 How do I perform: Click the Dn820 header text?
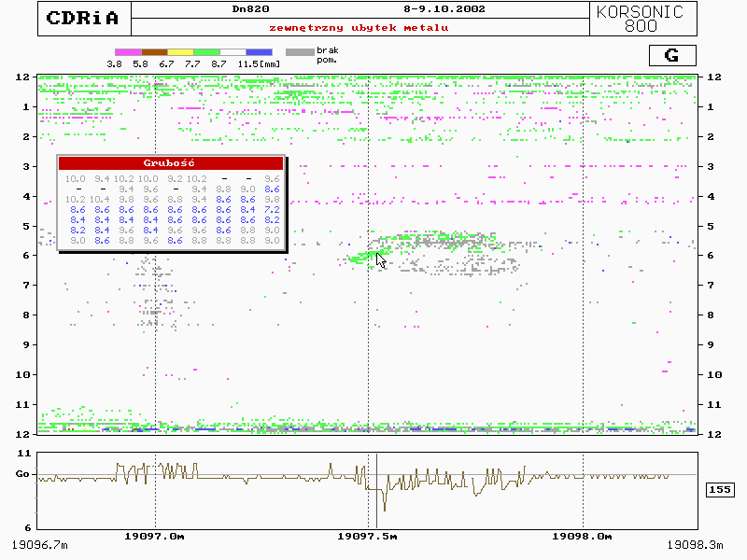250,9
